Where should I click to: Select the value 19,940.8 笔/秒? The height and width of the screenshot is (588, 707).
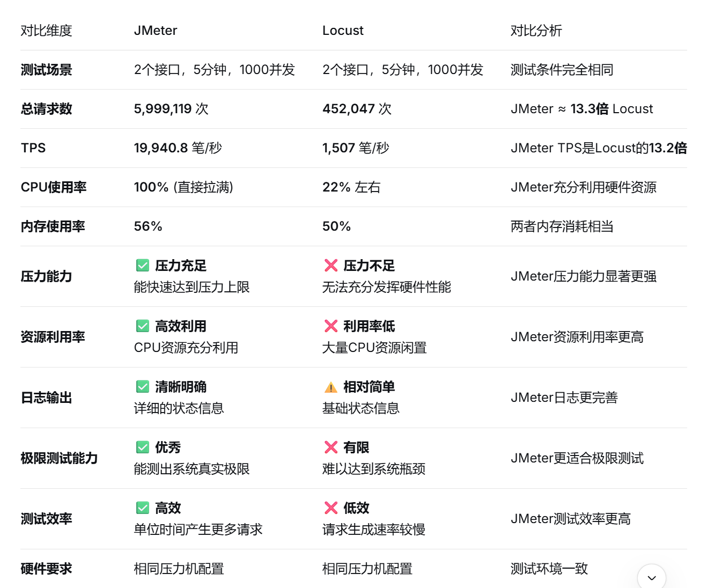[178, 148]
